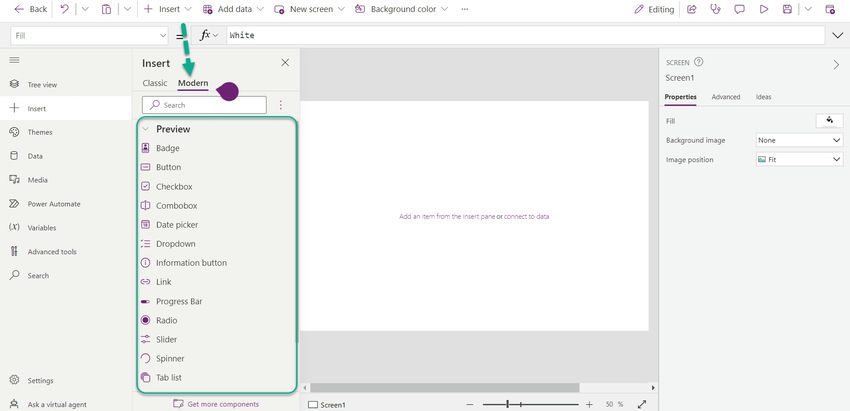Open Background color picker
This screenshot has height=411, width=850.
point(401,9)
